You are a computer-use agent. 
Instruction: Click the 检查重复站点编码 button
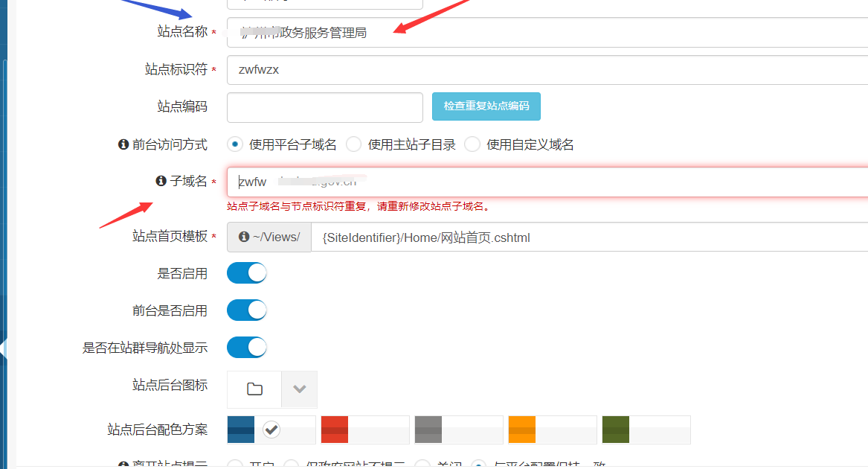tap(486, 106)
